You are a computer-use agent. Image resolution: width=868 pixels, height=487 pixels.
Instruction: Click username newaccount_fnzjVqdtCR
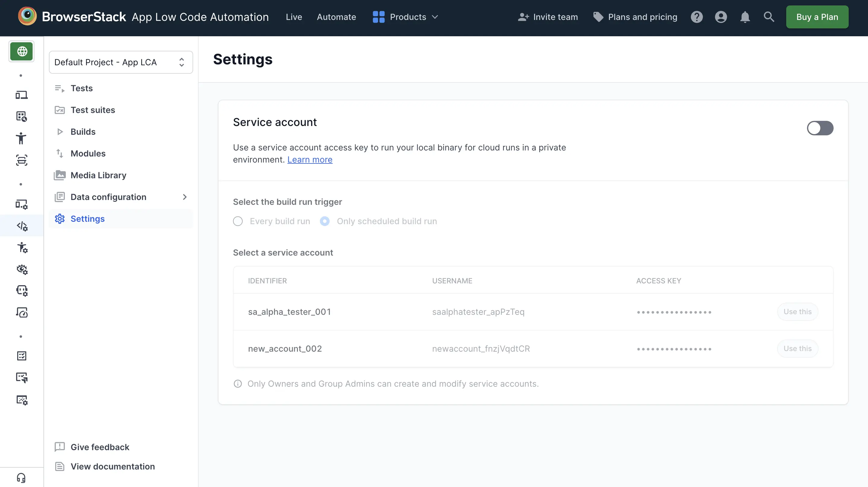(x=481, y=348)
